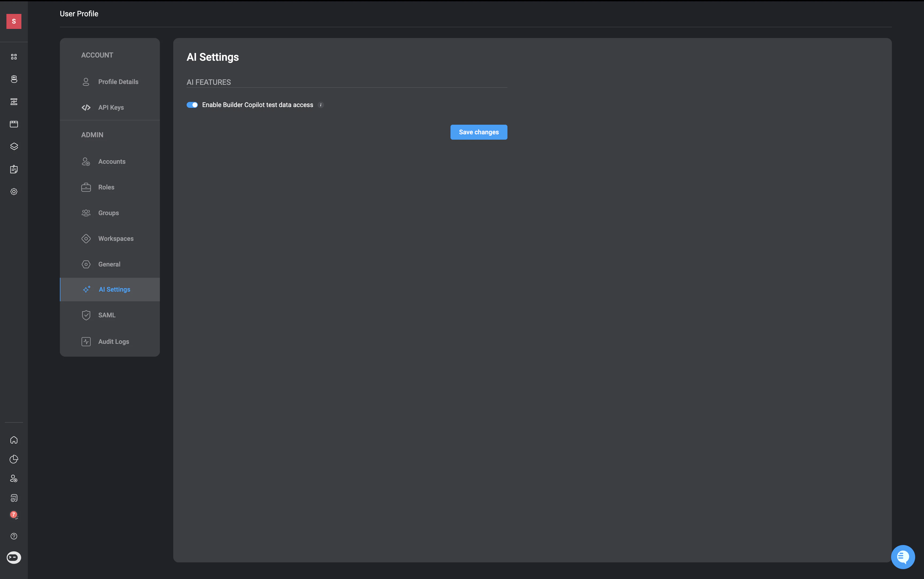
Task: Open the home icon in left sidebar
Action: (x=14, y=440)
